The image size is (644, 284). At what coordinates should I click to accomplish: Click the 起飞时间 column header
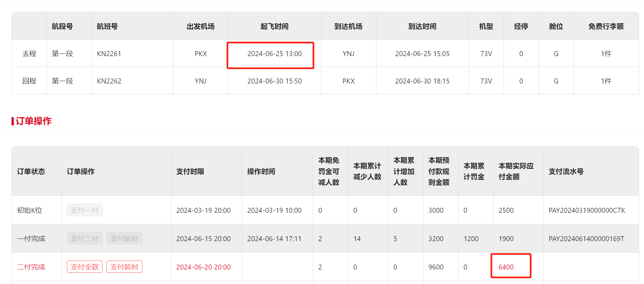[274, 26]
